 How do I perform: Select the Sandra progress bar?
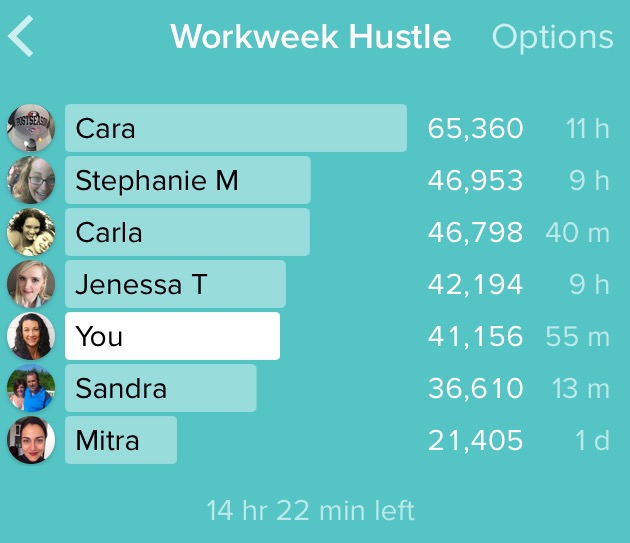tap(161, 388)
